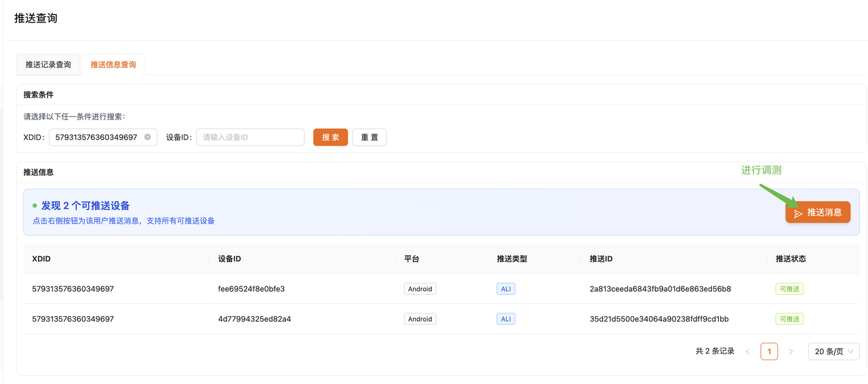
Task: Click the 推送消息 button
Action: pyautogui.click(x=818, y=212)
